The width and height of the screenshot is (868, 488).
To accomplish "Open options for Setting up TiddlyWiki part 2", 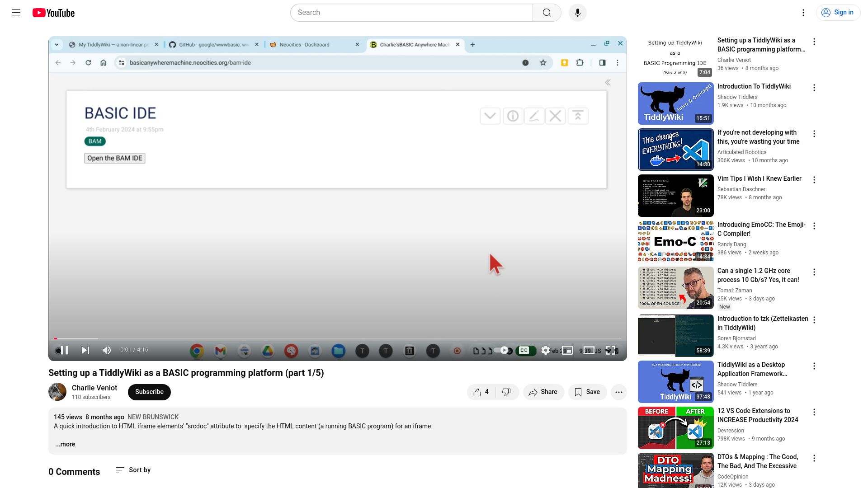I will pyautogui.click(x=814, y=42).
